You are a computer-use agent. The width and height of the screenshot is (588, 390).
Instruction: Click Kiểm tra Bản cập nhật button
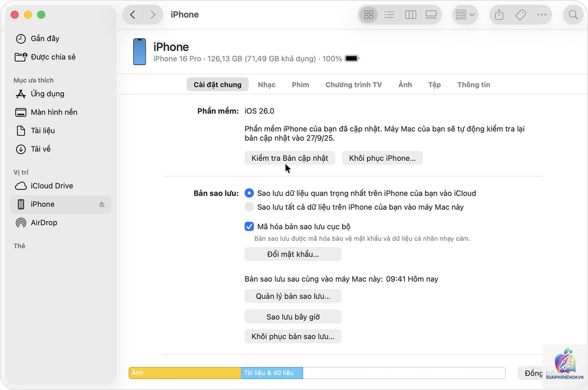290,158
